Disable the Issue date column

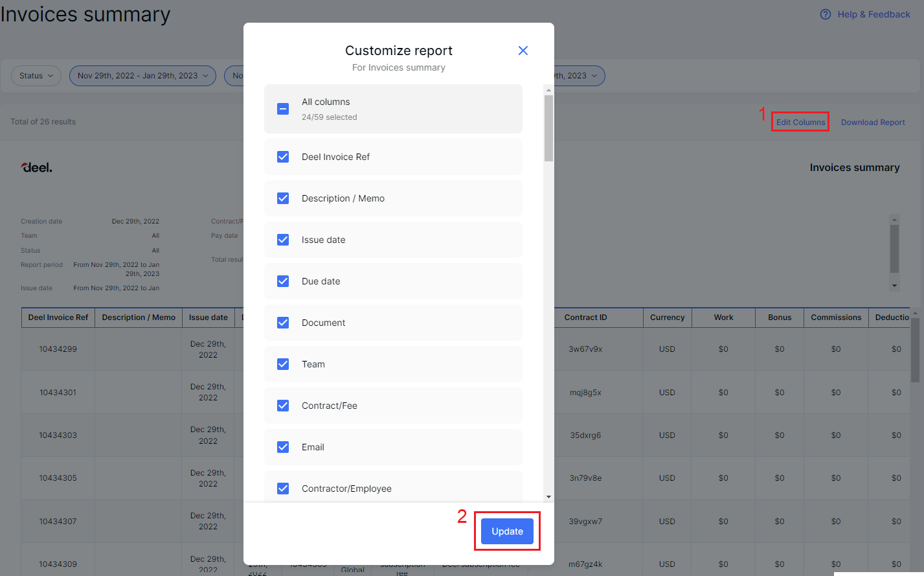point(283,239)
